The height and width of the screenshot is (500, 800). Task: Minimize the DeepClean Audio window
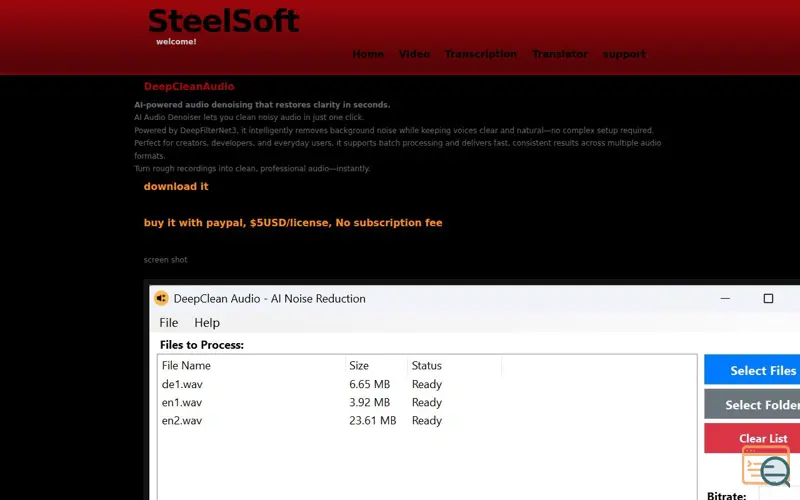[x=725, y=298]
